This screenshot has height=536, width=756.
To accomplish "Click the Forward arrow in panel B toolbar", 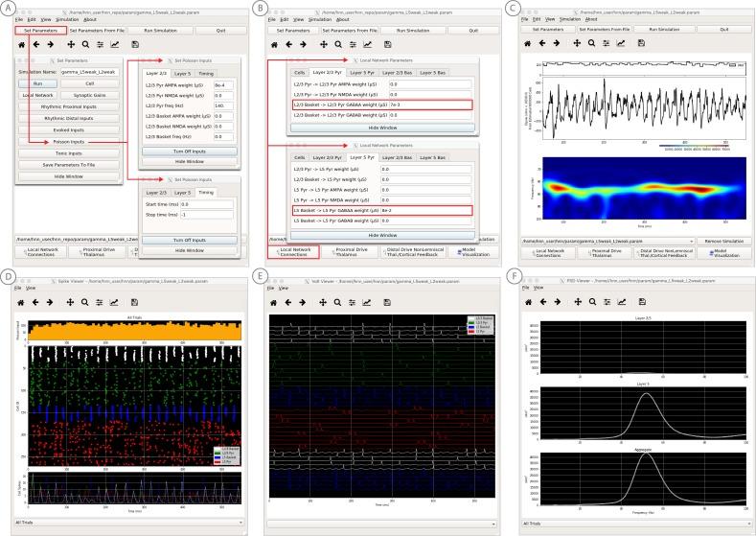I will 303,44.
